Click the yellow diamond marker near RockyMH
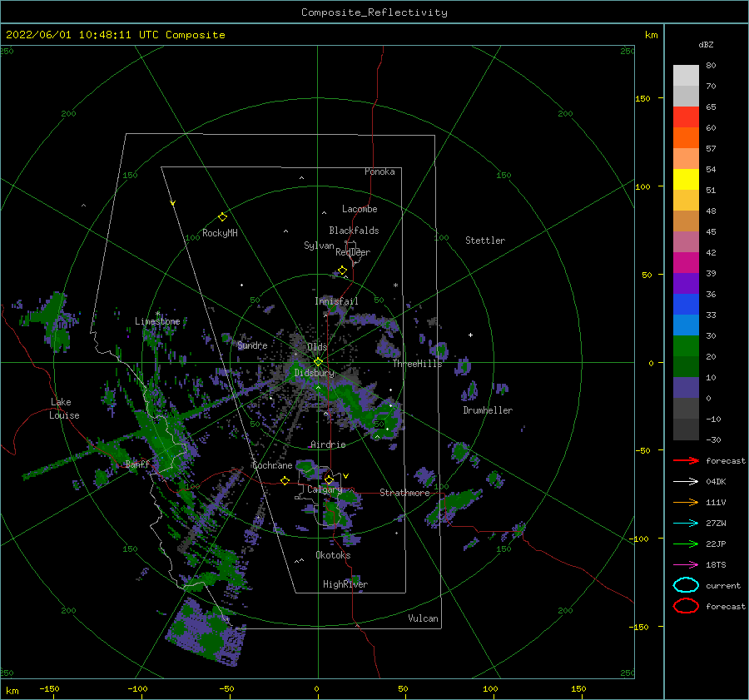 pyautogui.click(x=222, y=217)
